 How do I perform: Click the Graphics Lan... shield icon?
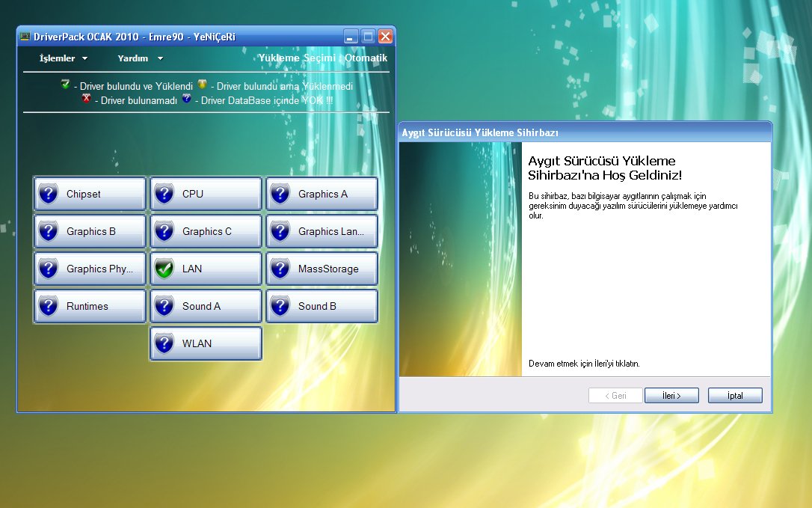point(280,231)
